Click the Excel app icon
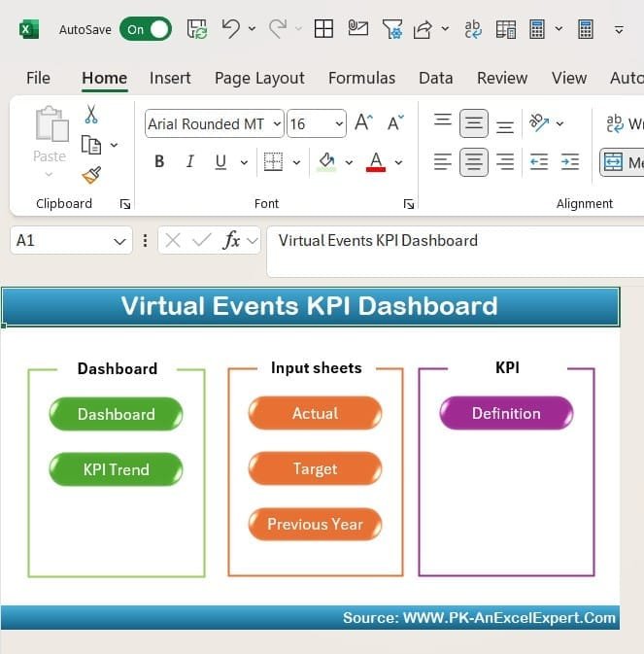 click(29, 29)
